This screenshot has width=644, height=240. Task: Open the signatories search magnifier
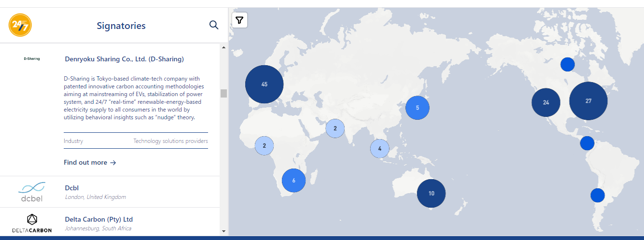[x=214, y=25]
